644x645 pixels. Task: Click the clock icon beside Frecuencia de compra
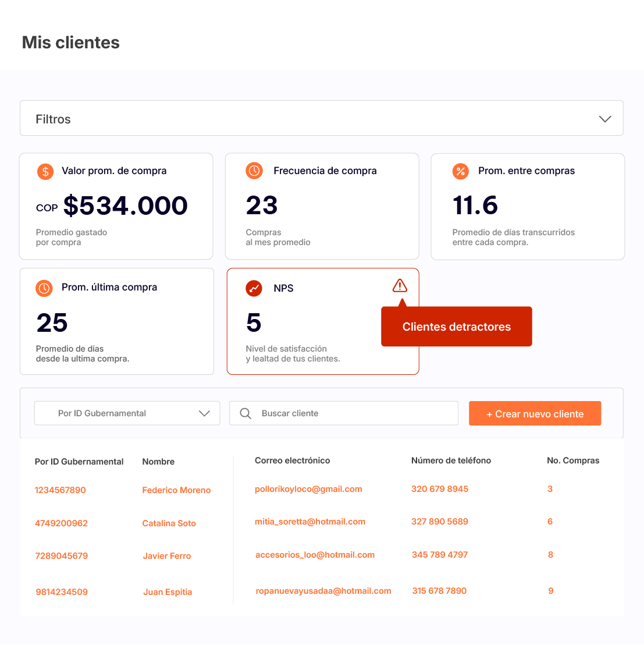pos(254,171)
